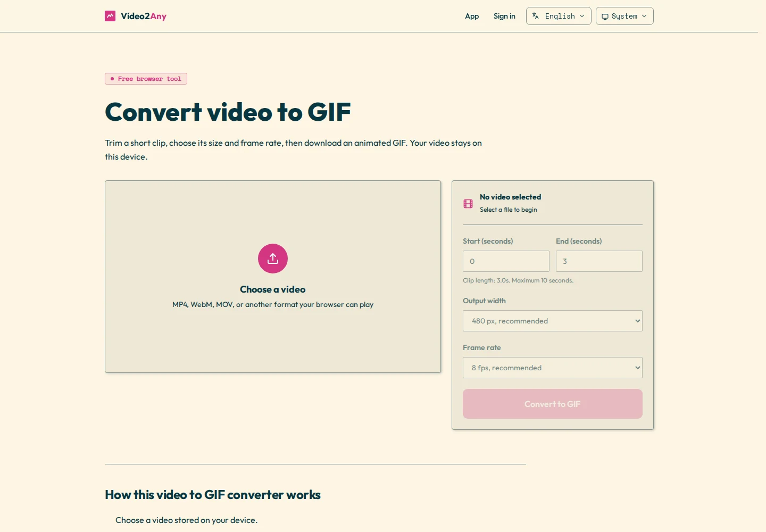Expand the Output width select box
The width and height of the screenshot is (766, 532).
553,321
